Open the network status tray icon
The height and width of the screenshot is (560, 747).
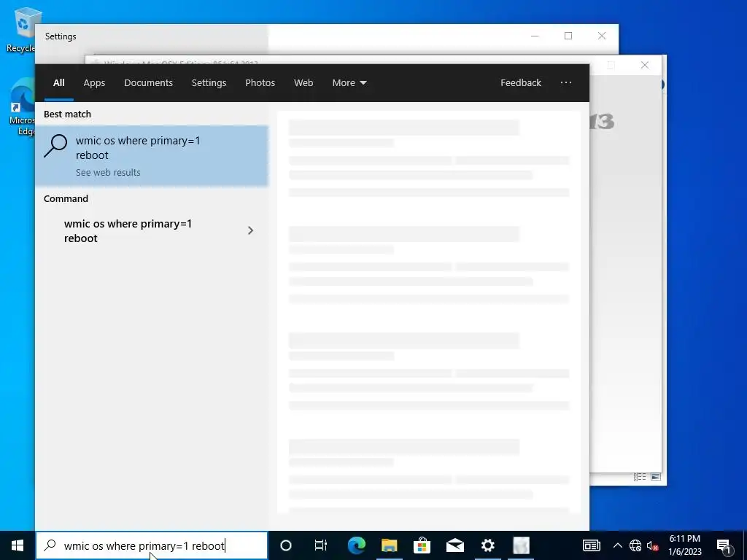point(635,545)
